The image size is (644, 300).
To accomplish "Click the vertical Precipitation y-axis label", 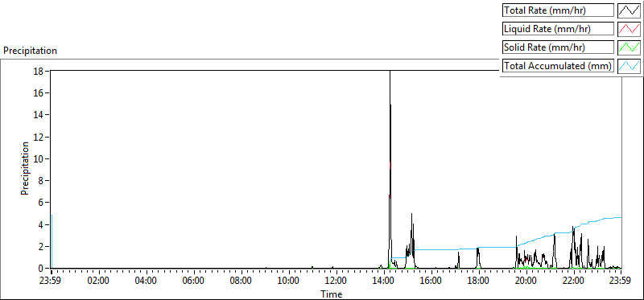I will pos(25,168).
